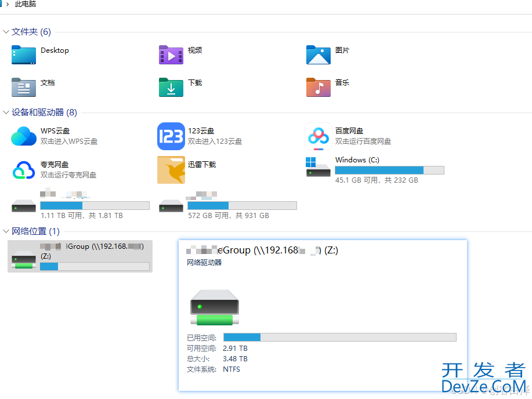Select the Z: network drive icon
The image size is (532, 399).
(x=23, y=260)
